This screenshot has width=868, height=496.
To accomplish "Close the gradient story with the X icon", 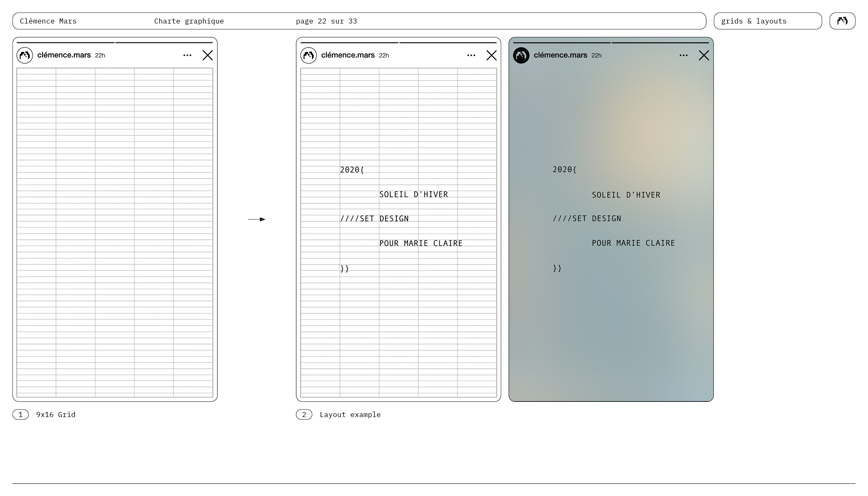I will pos(704,55).
